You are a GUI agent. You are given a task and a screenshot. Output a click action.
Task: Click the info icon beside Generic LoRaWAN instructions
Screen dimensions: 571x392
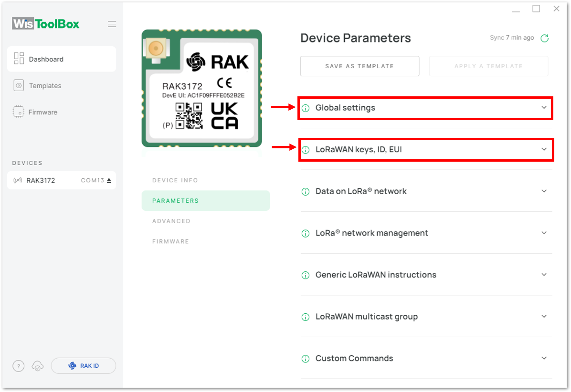306,275
